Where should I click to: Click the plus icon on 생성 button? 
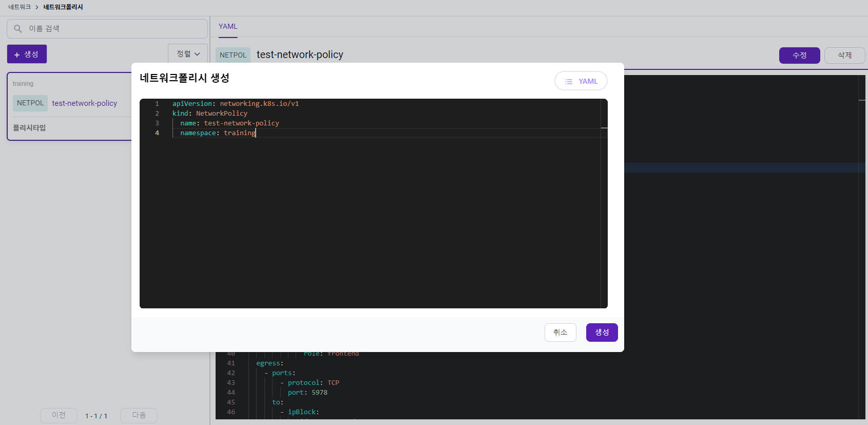(x=17, y=54)
